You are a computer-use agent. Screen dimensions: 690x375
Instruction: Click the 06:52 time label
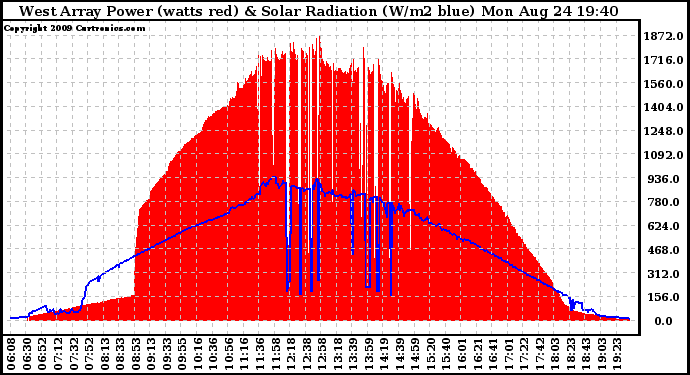pos(42,354)
